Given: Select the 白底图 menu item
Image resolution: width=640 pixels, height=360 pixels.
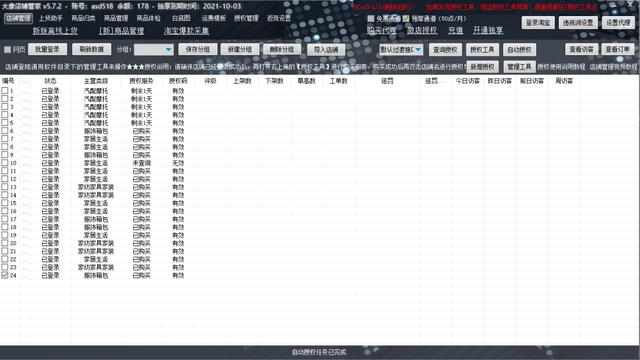Looking at the screenshot, I should [181, 18].
